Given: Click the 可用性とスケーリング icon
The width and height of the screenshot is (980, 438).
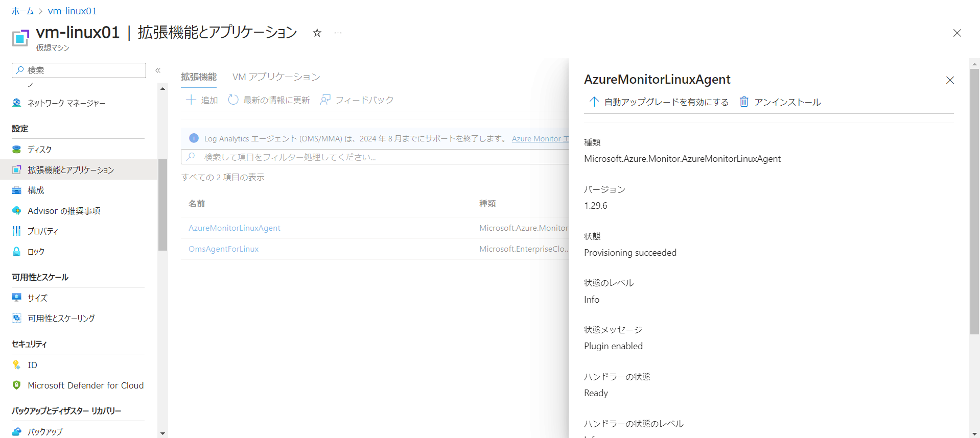Looking at the screenshot, I should click(x=17, y=318).
